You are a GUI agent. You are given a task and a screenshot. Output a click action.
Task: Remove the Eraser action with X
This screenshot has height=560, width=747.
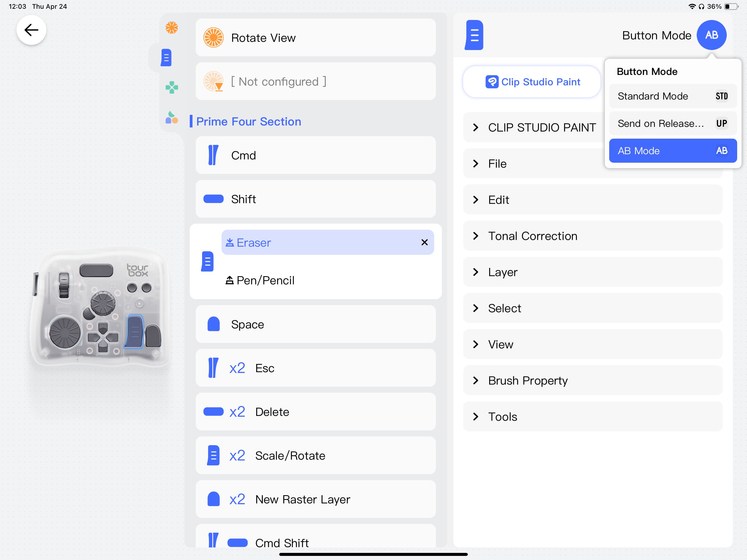point(424,243)
